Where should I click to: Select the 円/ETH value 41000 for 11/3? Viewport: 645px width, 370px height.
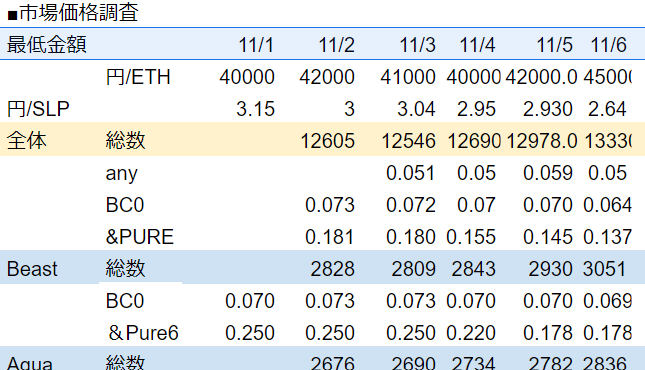click(x=408, y=77)
